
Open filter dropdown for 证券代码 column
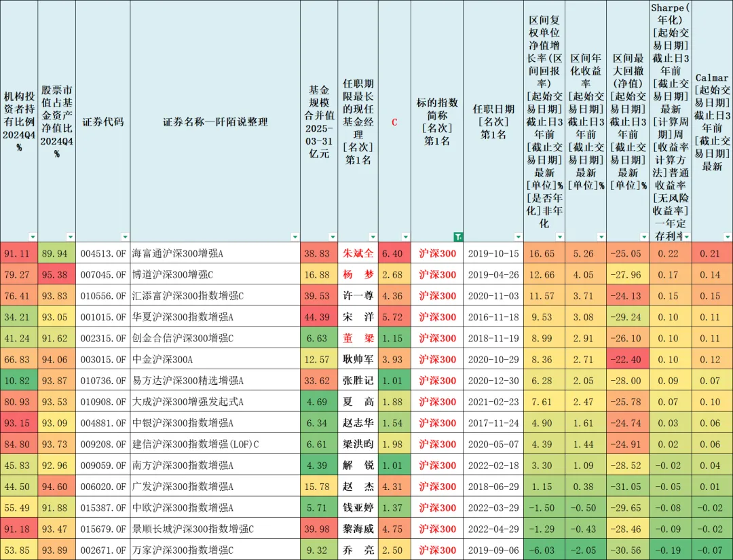pyautogui.click(x=125, y=237)
